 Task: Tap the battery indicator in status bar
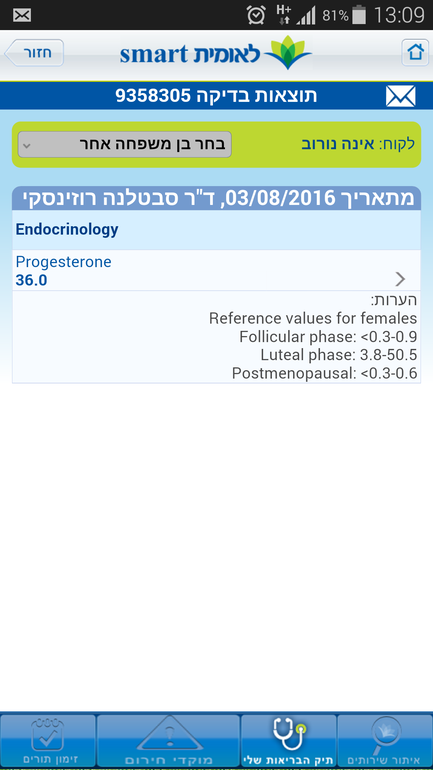click(359, 15)
